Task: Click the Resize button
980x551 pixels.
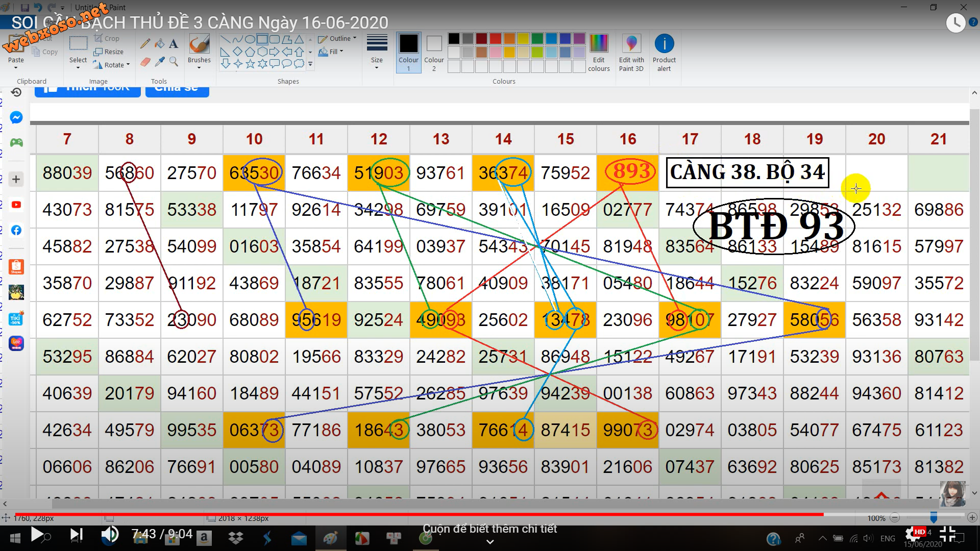Action: tap(109, 52)
